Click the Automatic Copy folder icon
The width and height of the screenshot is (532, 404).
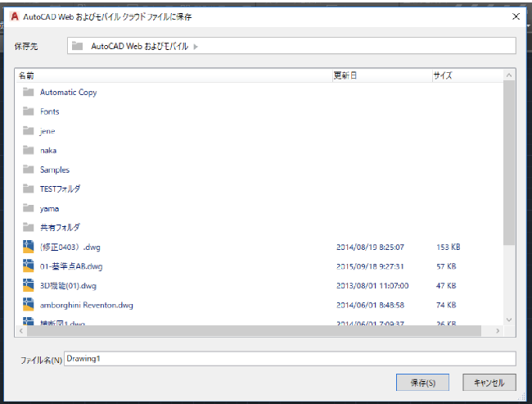[28, 92]
